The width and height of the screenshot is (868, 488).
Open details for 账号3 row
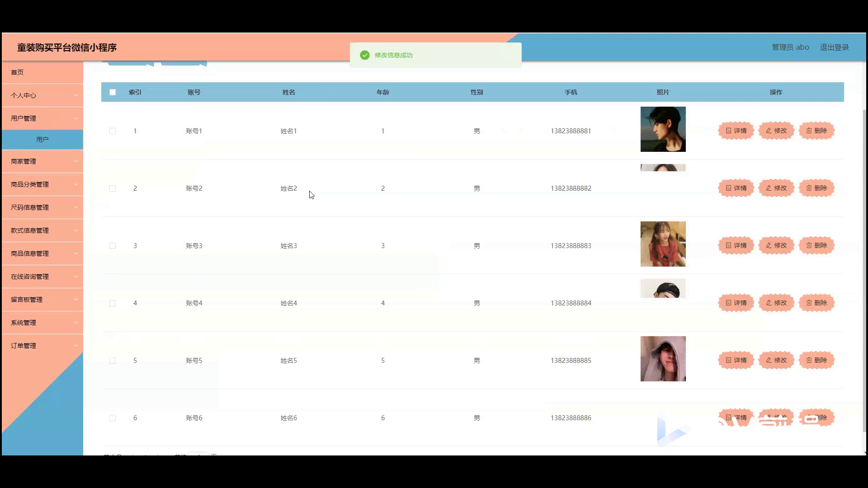pyautogui.click(x=736, y=245)
